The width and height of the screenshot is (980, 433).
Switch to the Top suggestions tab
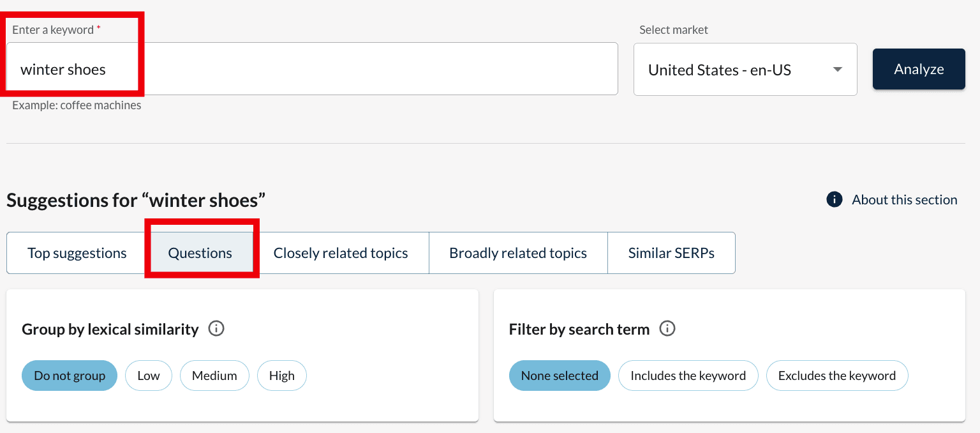(77, 252)
